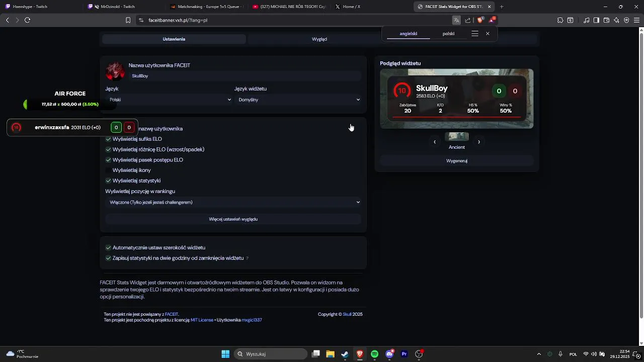
Task: Open Spotify from the taskbar
Action: click(374, 354)
